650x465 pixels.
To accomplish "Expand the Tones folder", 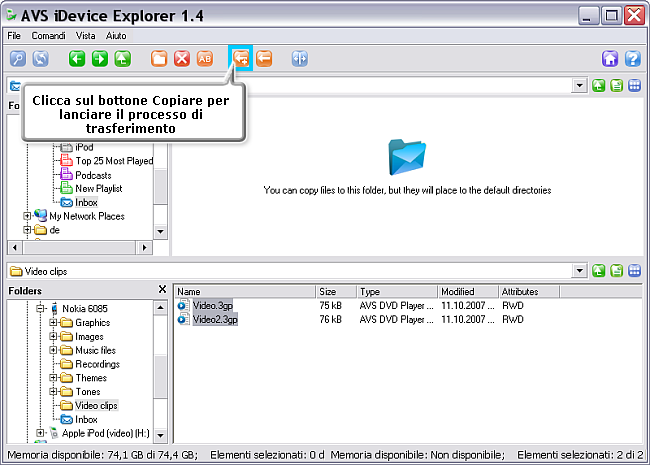I will [53, 391].
